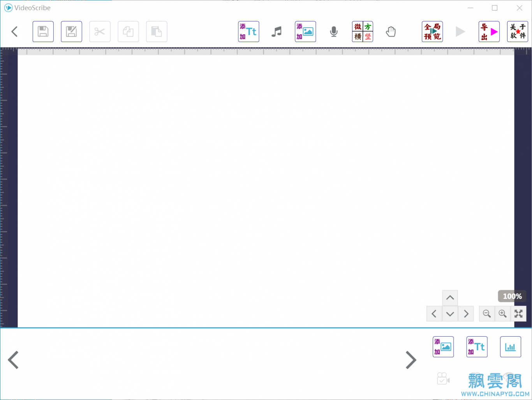Add a chart from the timeline panel
Viewport: 532px width, 400px height.
pyautogui.click(x=510, y=347)
